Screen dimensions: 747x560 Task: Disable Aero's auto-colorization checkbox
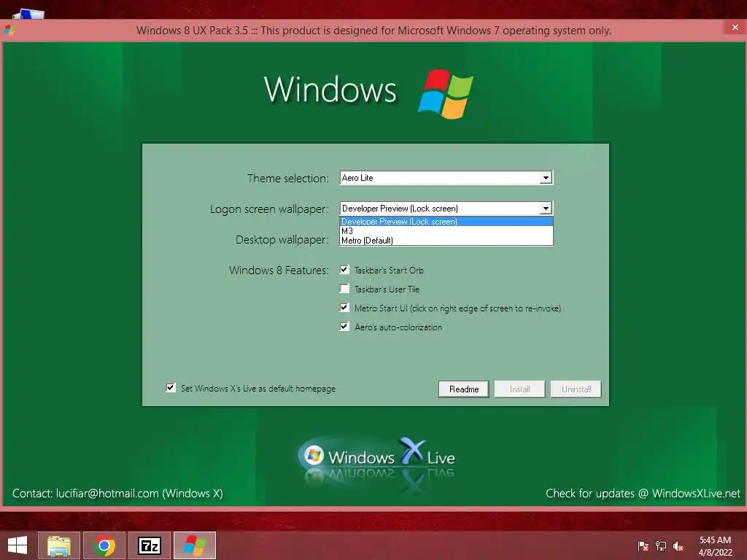coord(344,327)
